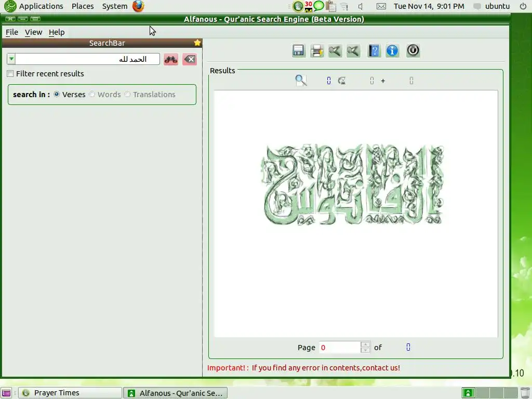Open the Help menu
The height and width of the screenshot is (399, 532).
[57, 32]
